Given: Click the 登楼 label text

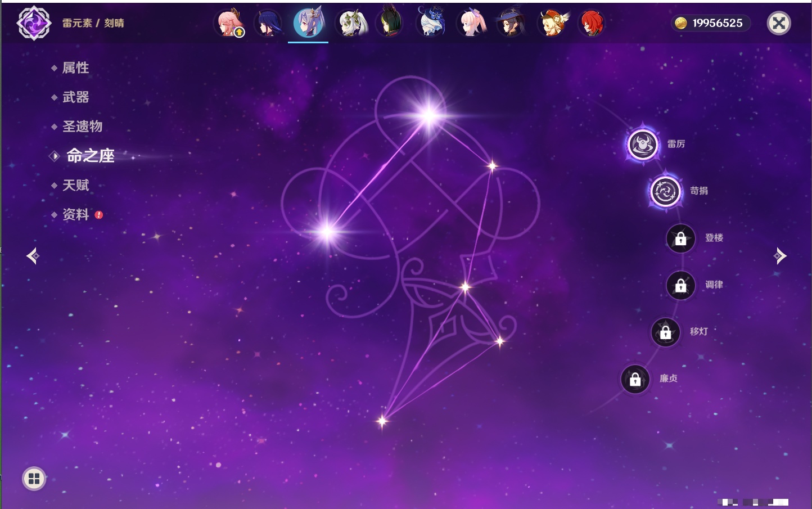Looking at the screenshot, I should [x=714, y=238].
